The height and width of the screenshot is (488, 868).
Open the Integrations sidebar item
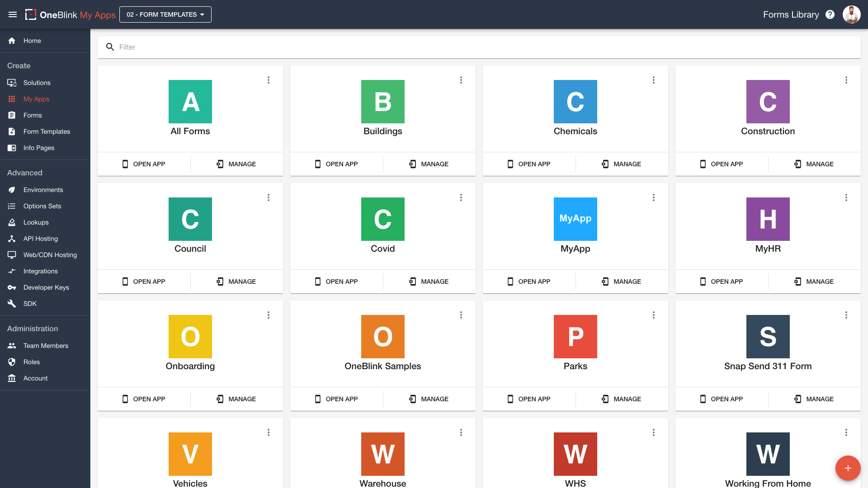[40, 271]
